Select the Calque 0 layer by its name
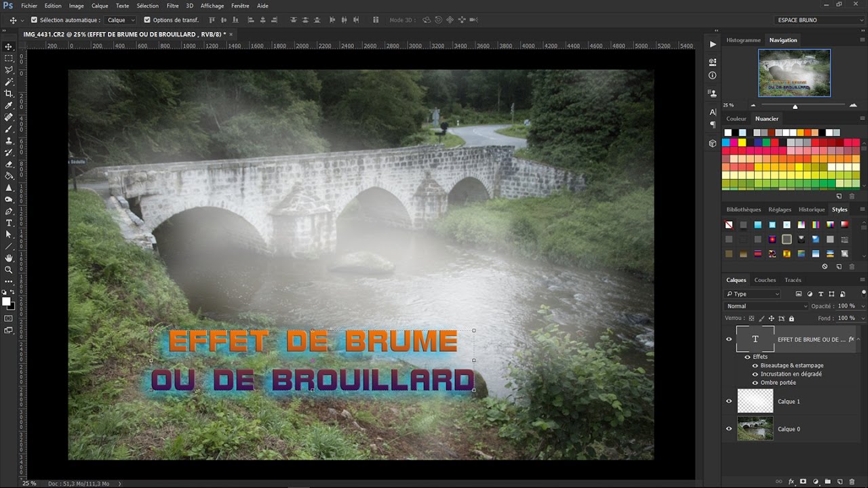 tap(789, 429)
